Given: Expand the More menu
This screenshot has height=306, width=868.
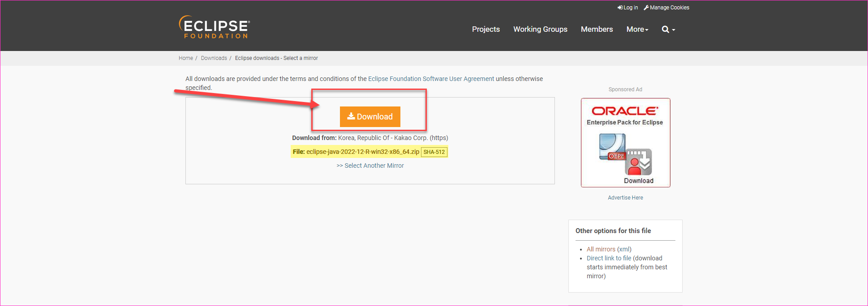Looking at the screenshot, I should point(637,30).
